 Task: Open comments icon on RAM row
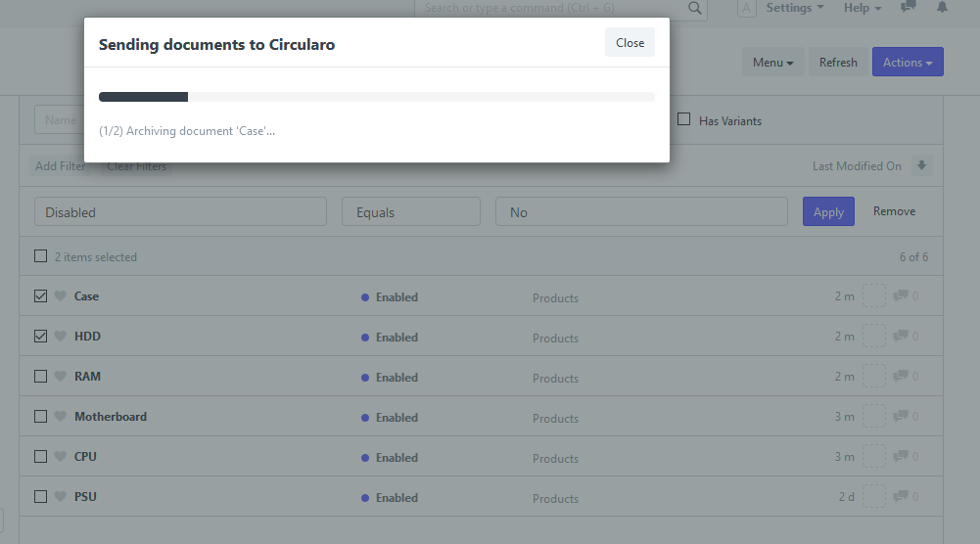pyautogui.click(x=901, y=376)
